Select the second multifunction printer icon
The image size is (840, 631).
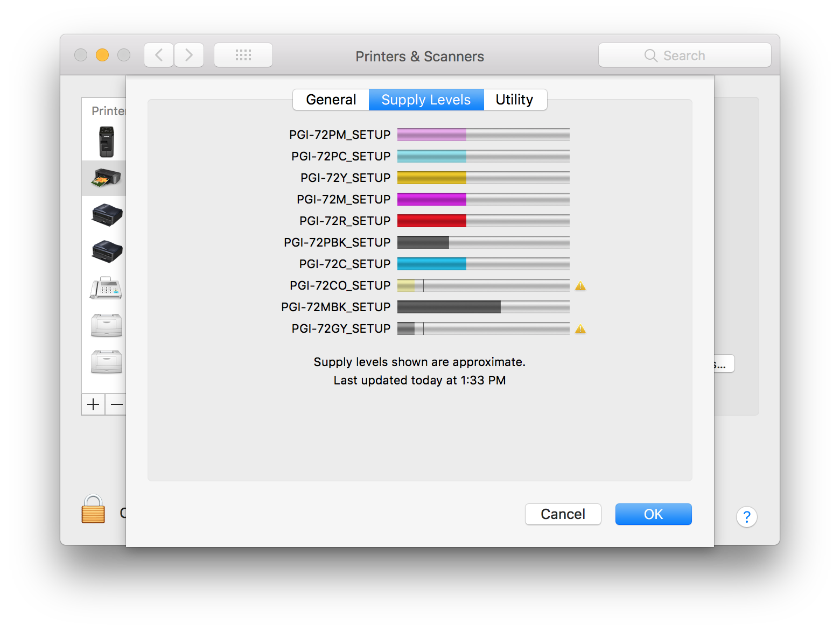pyautogui.click(x=105, y=251)
